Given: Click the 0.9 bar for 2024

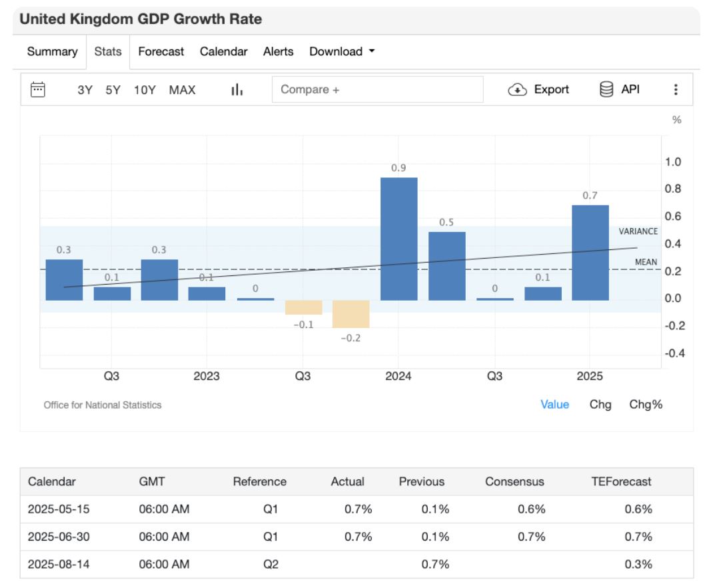Looking at the screenshot, I should coord(398,239).
